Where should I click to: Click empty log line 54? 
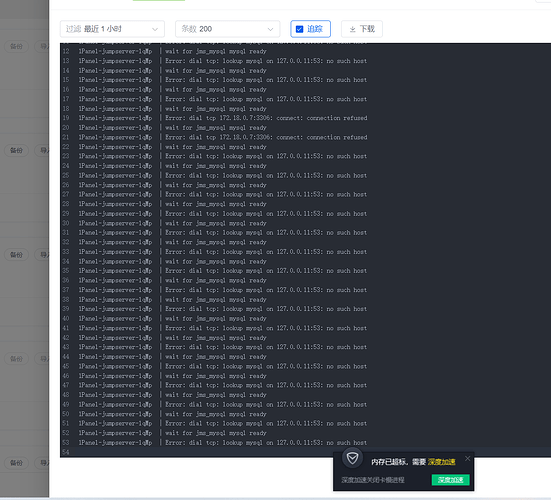[x=306, y=452]
